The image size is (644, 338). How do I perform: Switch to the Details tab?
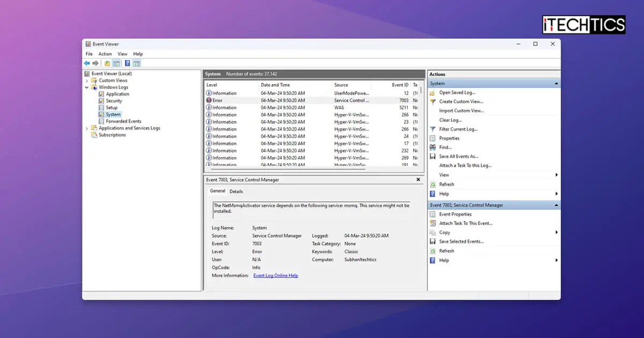[x=236, y=190]
